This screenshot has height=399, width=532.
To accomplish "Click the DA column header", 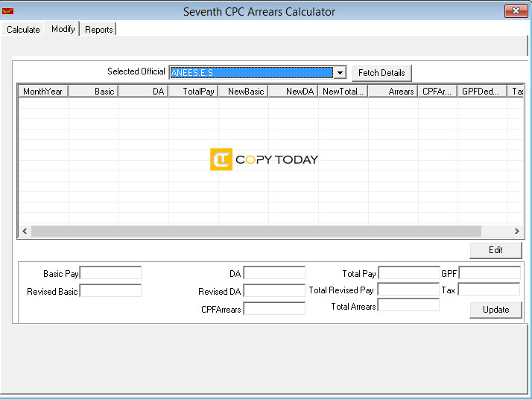I will point(144,92).
